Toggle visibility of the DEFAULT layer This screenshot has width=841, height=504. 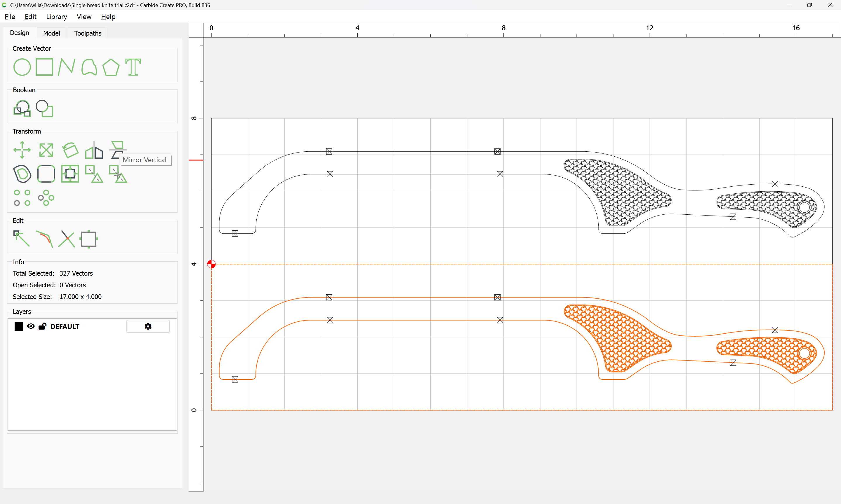point(31,326)
